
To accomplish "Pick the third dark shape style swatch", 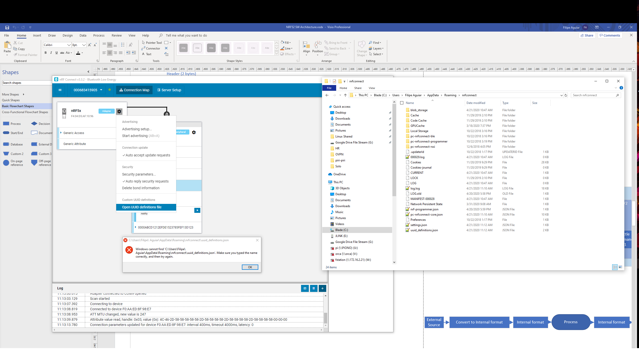I will click(212, 48).
